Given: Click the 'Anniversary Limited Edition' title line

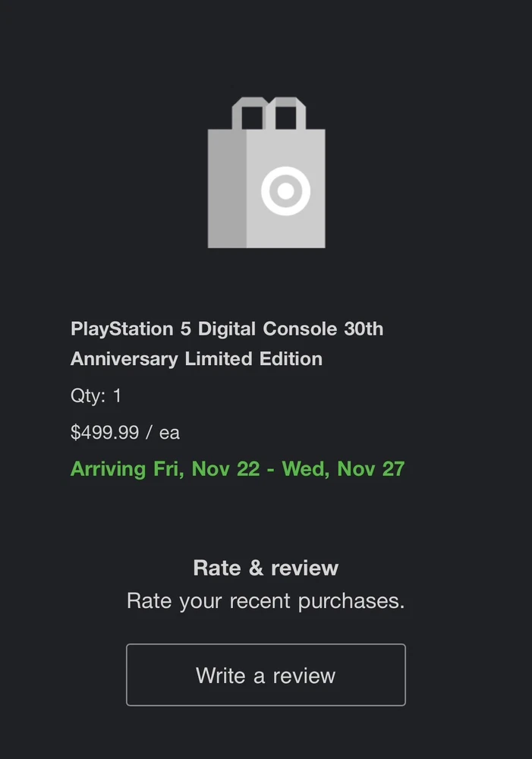Looking at the screenshot, I should 197,359.
